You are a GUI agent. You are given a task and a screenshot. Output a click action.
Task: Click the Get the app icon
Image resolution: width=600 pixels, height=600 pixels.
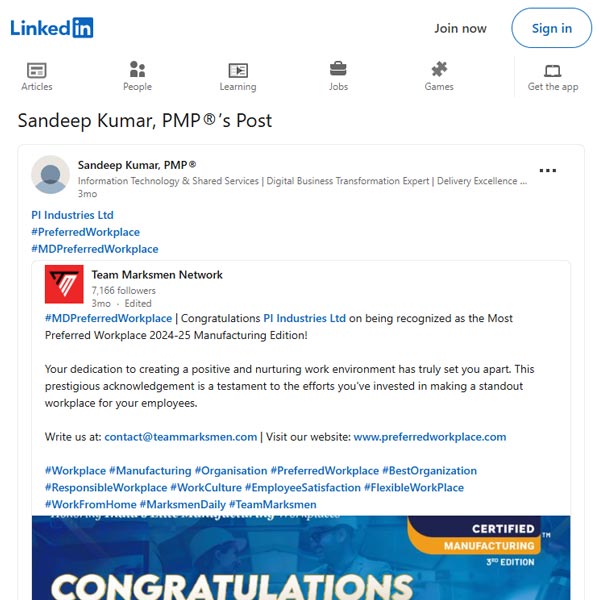pos(553,71)
